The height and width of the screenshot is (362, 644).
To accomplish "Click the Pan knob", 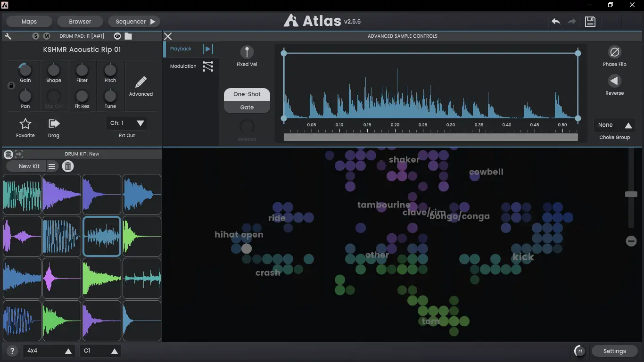I will click(x=25, y=96).
